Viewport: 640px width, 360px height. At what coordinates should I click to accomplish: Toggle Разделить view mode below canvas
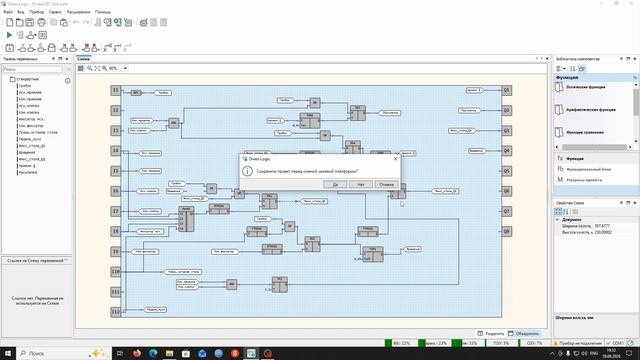[491, 333]
